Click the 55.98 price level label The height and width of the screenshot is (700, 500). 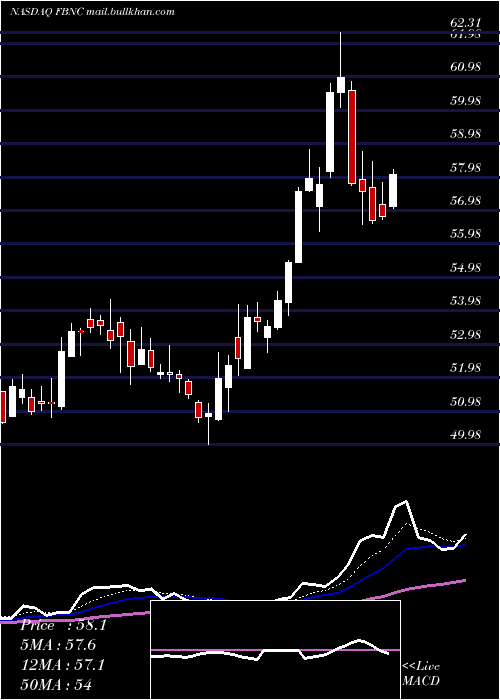466,234
